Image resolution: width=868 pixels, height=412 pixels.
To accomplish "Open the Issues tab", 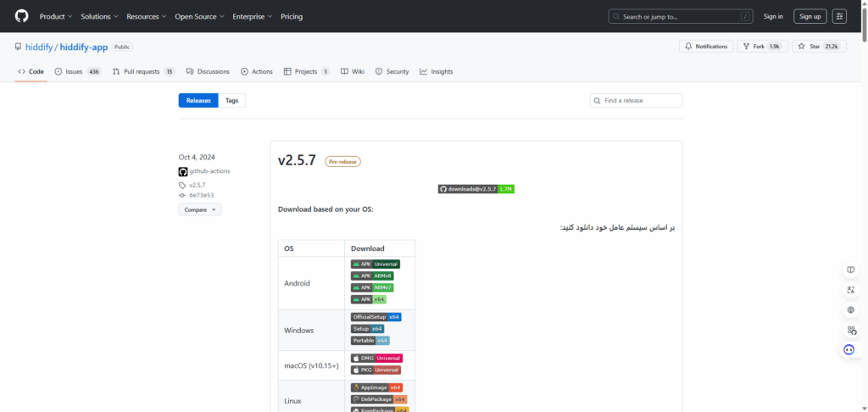I will click(78, 71).
